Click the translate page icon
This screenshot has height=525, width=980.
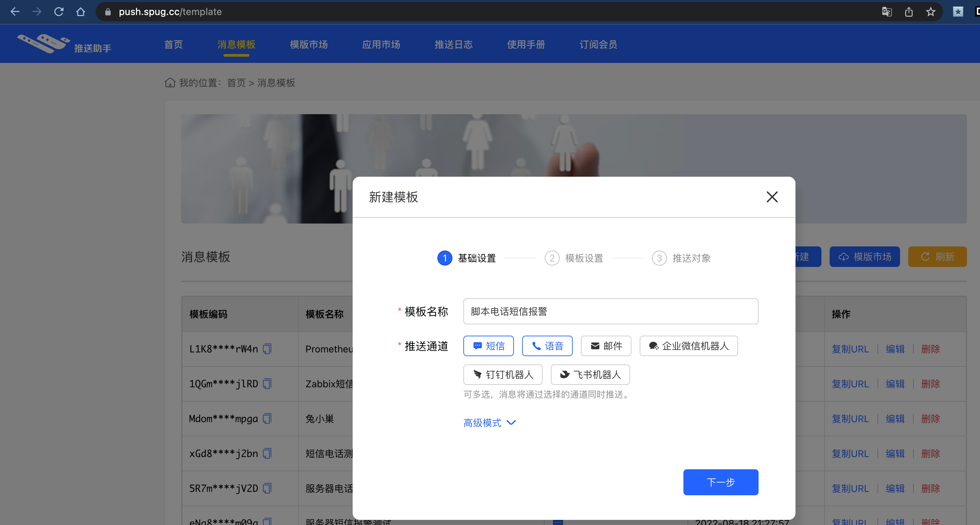point(886,12)
